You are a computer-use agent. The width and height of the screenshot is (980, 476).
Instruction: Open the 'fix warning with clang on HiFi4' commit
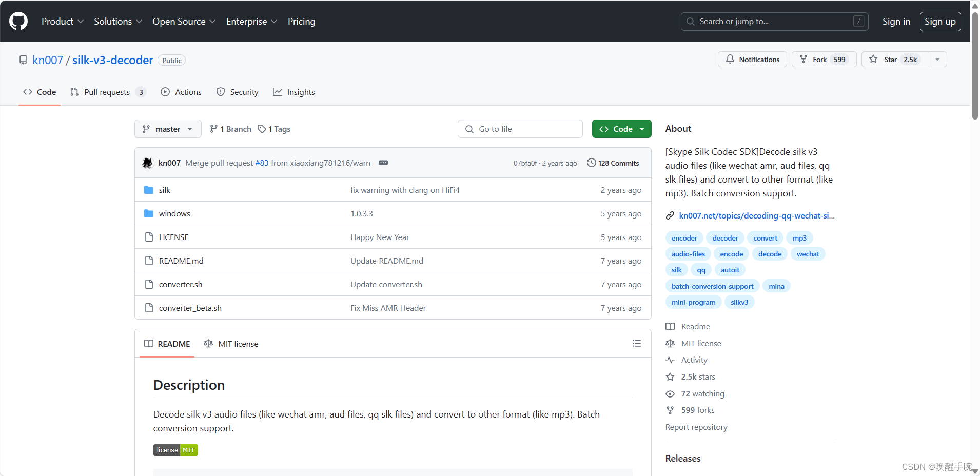(405, 190)
